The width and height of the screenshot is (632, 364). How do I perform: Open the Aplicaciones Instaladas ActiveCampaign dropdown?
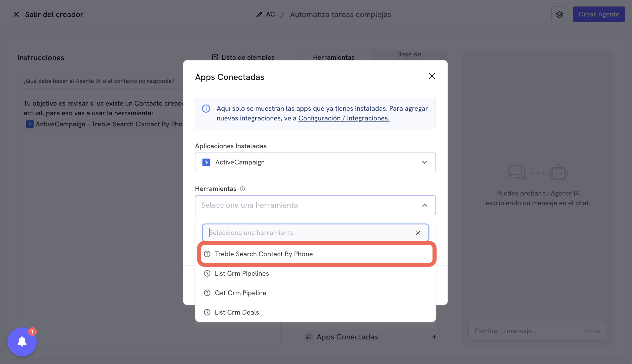click(x=315, y=162)
